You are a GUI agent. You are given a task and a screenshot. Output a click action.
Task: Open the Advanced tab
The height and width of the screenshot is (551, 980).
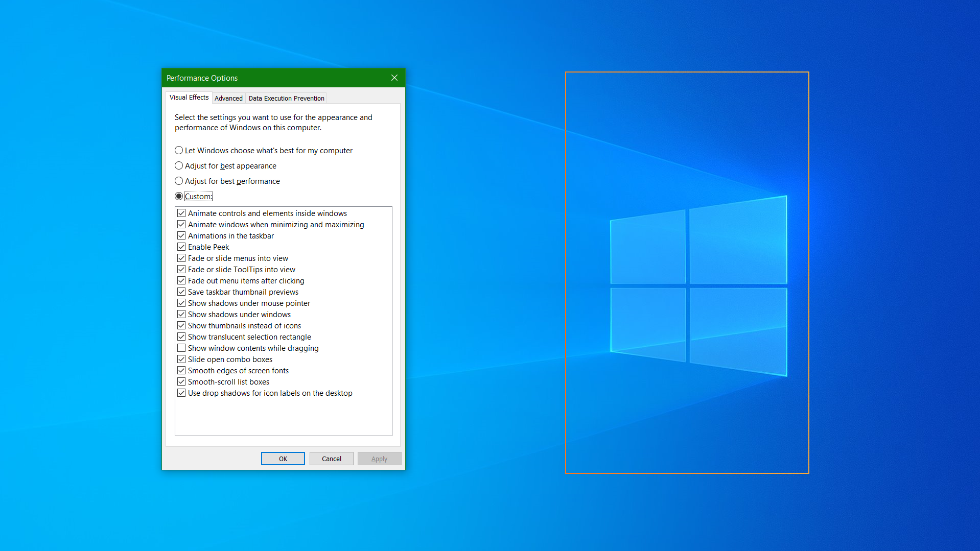[x=228, y=98]
